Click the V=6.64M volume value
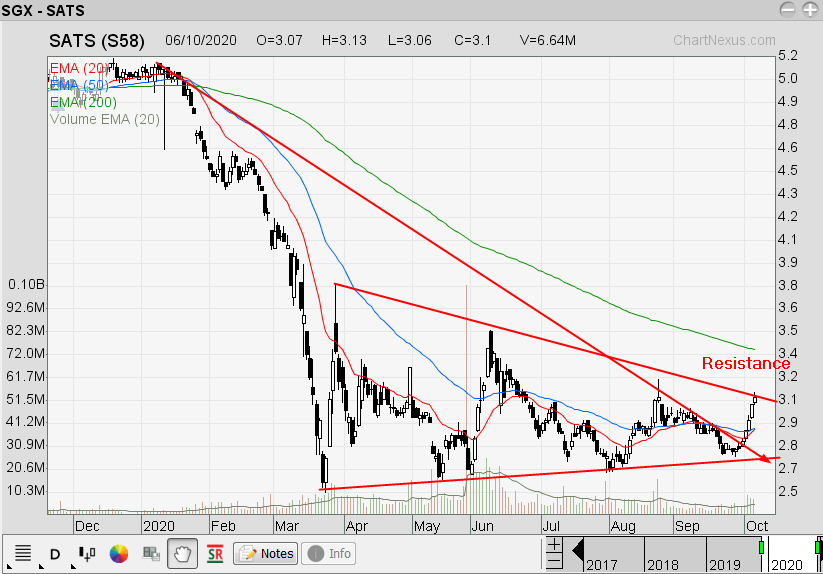 [x=547, y=40]
